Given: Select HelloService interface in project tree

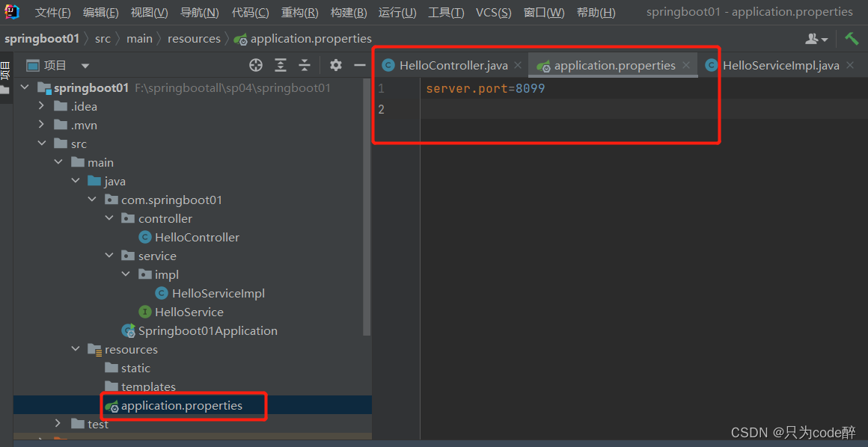Looking at the screenshot, I should pyautogui.click(x=181, y=312).
